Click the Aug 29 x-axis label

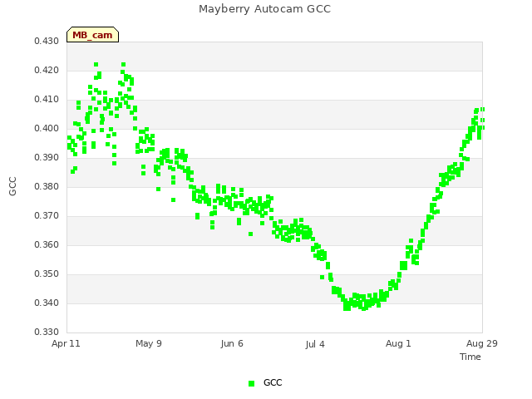click(x=482, y=343)
